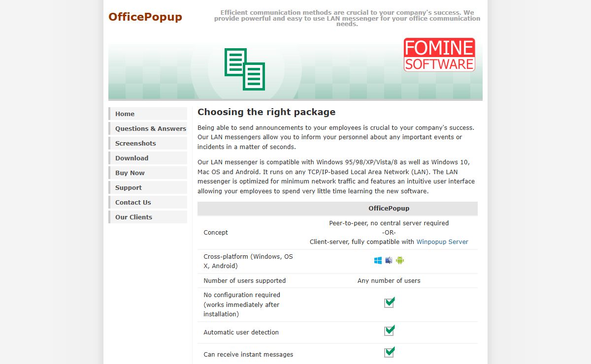This screenshot has width=591, height=364.
Task: Click the checkmark for No configuration required
Action: pyautogui.click(x=390, y=302)
